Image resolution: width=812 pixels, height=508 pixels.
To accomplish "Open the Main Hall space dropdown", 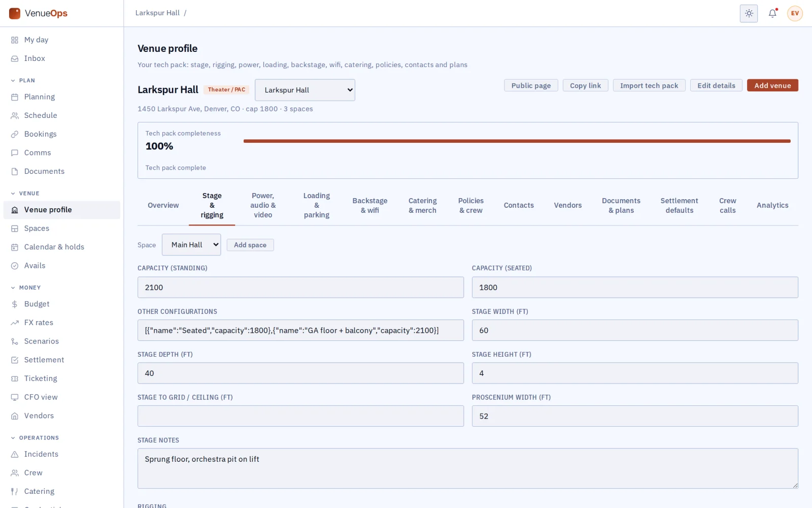I will [x=191, y=245].
